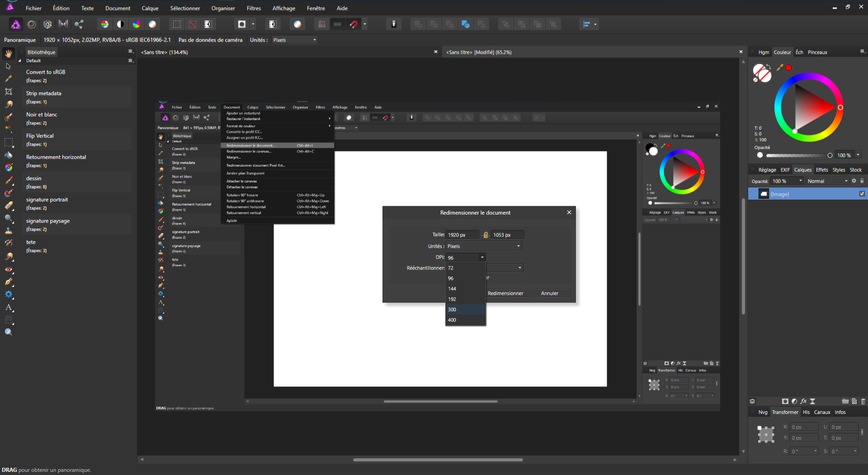Toggle force pixel alignment
Viewport: 868px width, 475px height.
[322, 24]
